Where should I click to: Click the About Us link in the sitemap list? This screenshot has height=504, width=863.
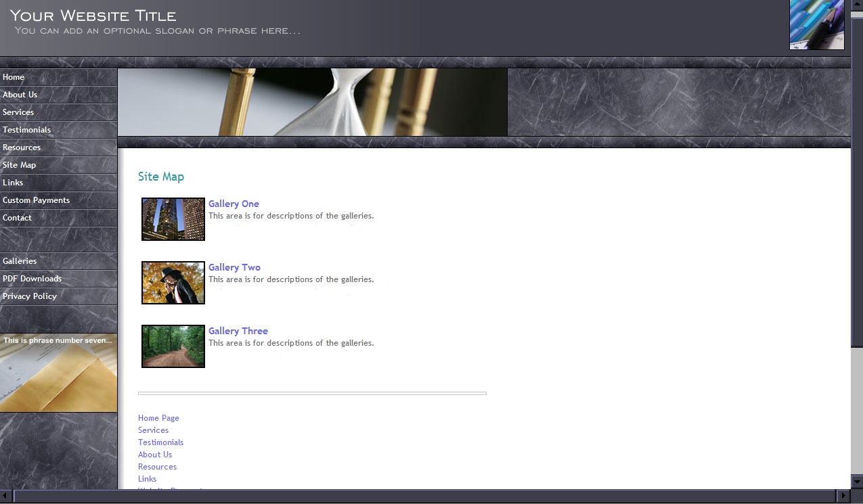click(x=155, y=455)
